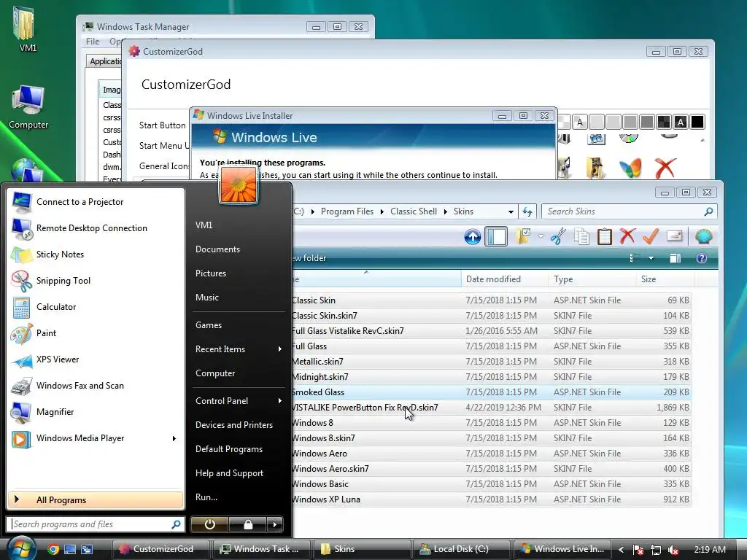Viewport: 747px width, 560px height.
Task: Open Classic Shell settings shell icon
Action: point(703,236)
